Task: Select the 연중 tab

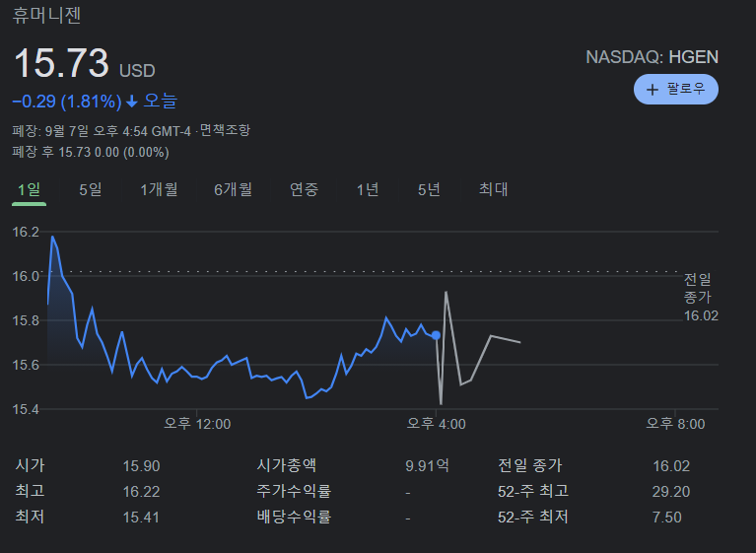Action: [304, 189]
